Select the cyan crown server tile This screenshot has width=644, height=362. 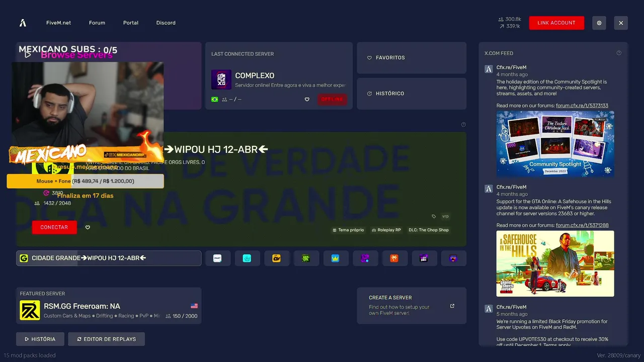click(x=247, y=258)
